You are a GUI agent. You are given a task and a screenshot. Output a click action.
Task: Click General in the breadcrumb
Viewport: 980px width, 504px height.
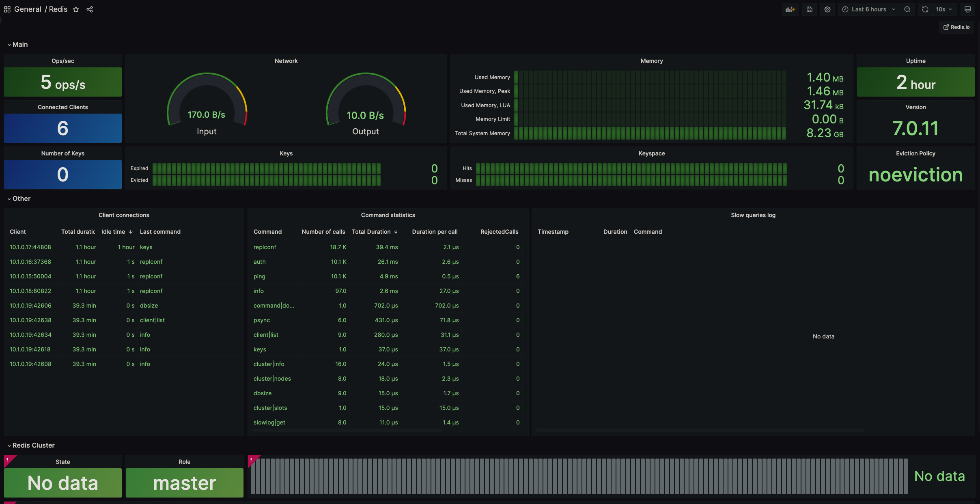[x=28, y=9]
